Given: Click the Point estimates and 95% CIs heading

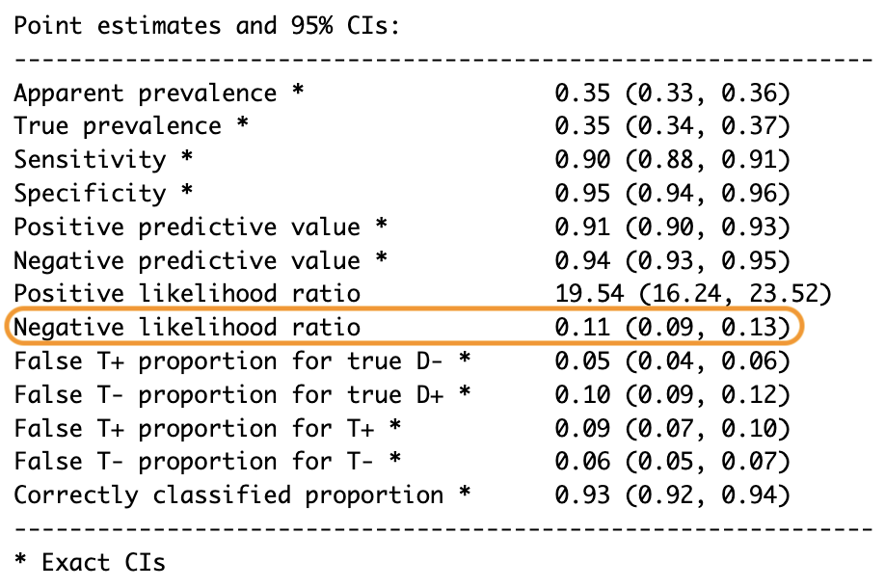Looking at the screenshot, I should (207, 26).
